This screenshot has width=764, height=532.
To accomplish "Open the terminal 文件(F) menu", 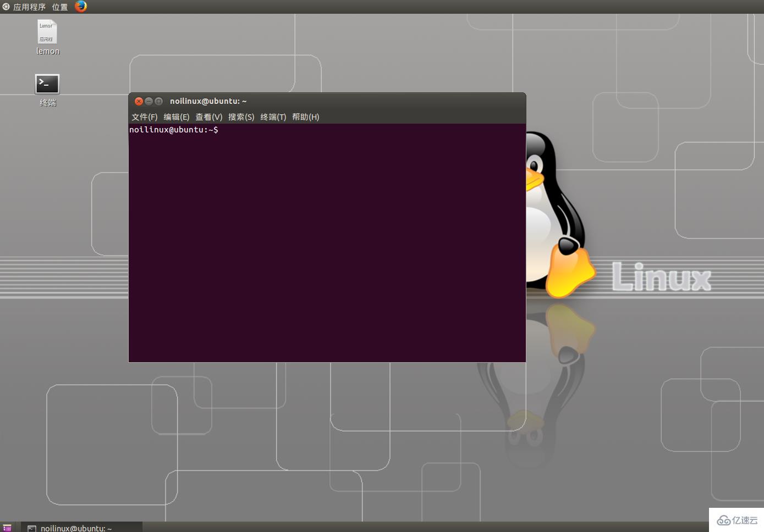I will [145, 117].
